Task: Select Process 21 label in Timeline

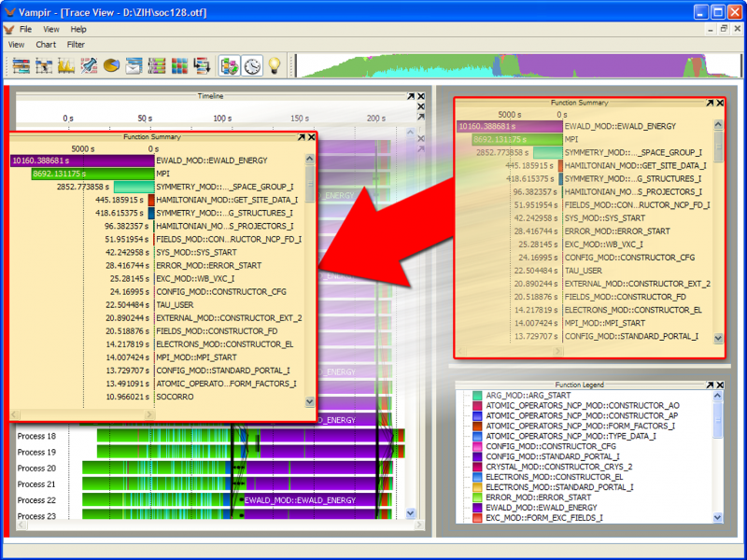Action: (36, 484)
